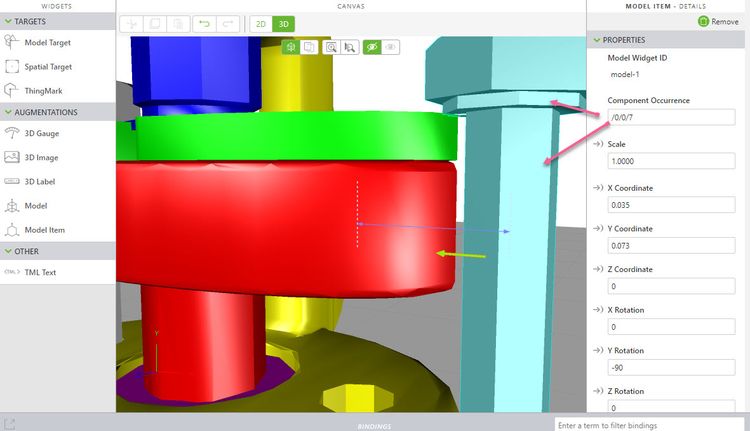Image resolution: width=750 pixels, height=431 pixels.
Task: Click binding icon beside Y Rotation
Action: click(x=598, y=351)
